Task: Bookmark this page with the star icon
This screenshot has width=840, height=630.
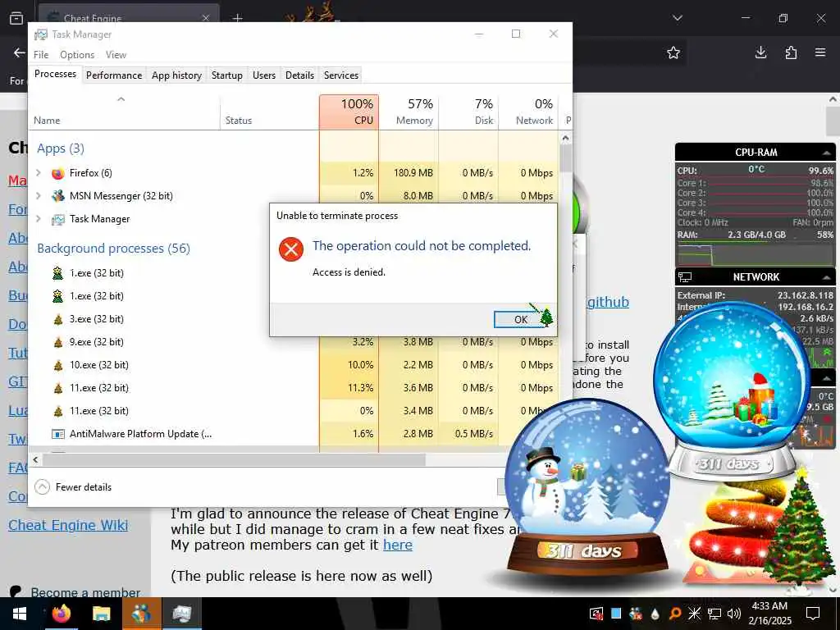Action: click(x=673, y=52)
